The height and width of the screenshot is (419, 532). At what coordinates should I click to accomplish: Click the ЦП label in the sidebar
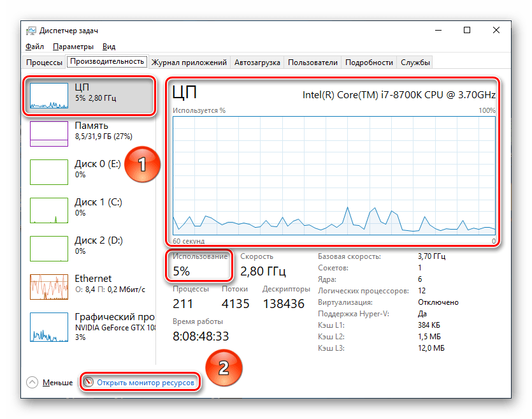pos(82,87)
